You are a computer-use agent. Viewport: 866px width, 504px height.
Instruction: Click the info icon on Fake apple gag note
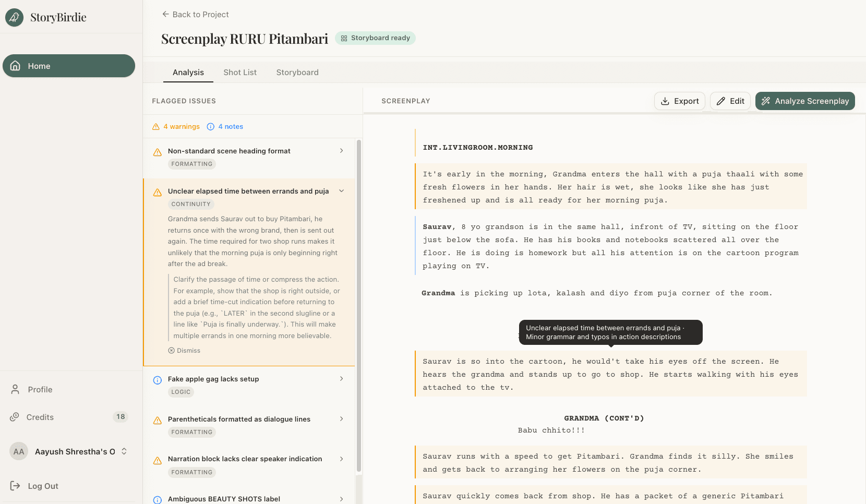click(x=158, y=380)
